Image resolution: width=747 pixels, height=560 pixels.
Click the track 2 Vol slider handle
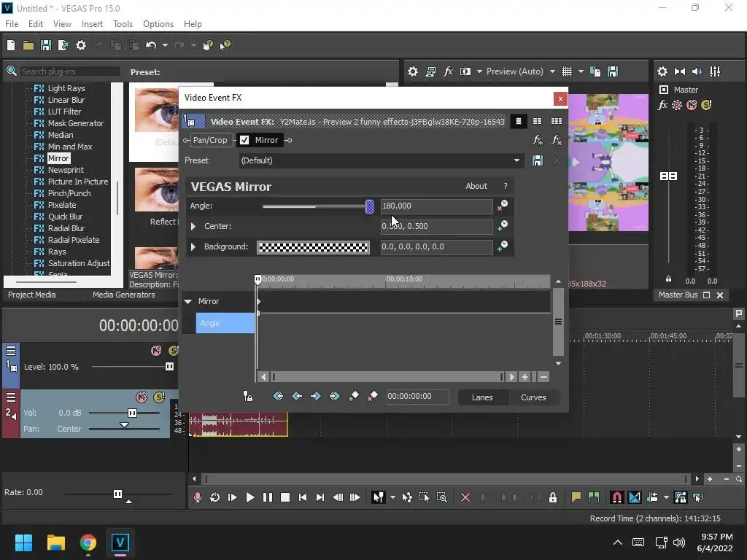coord(133,413)
